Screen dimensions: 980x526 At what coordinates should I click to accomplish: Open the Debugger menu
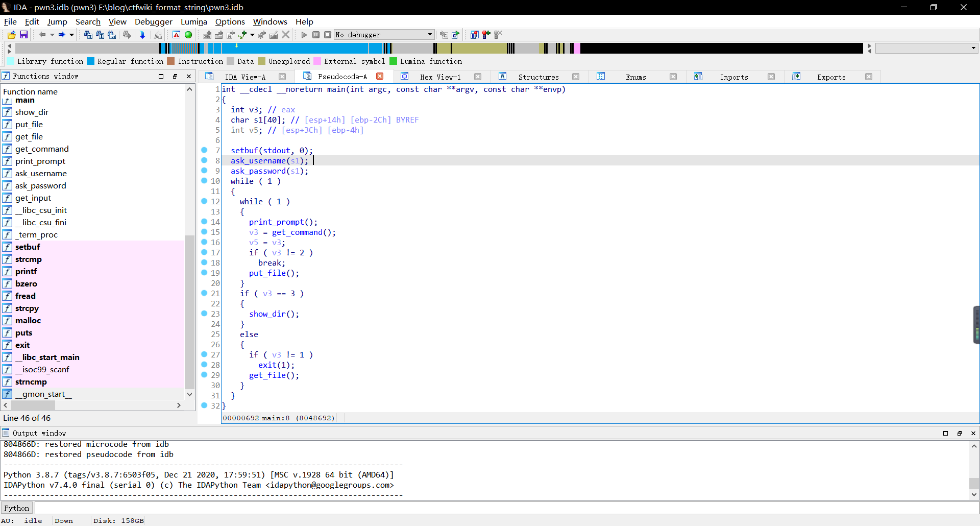(x=153, y=21)
